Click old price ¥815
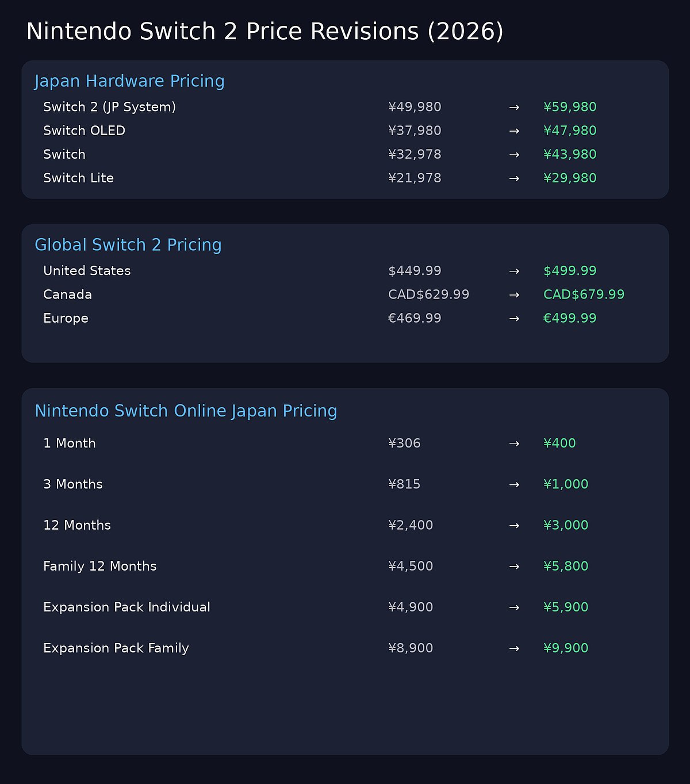Screen dimensions: 690x784 (x=404, y=484)
